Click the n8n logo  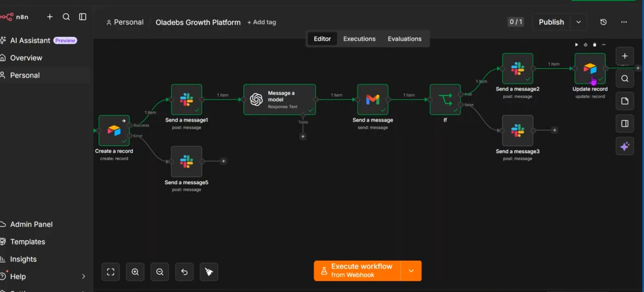coord(14,17)
